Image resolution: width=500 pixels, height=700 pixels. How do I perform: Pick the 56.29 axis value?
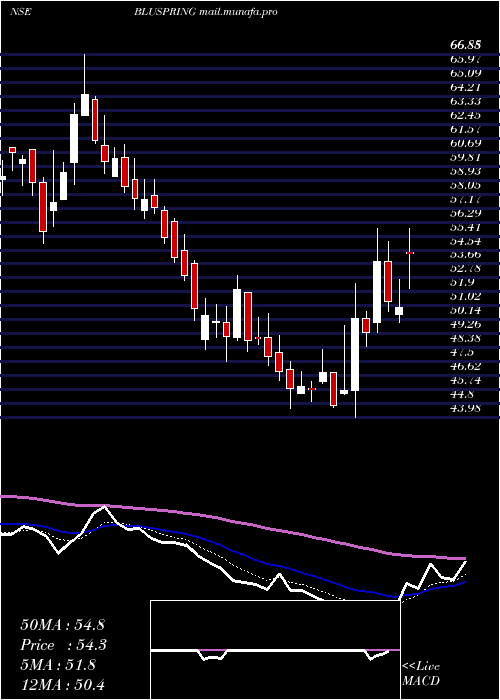coord(466,213)
